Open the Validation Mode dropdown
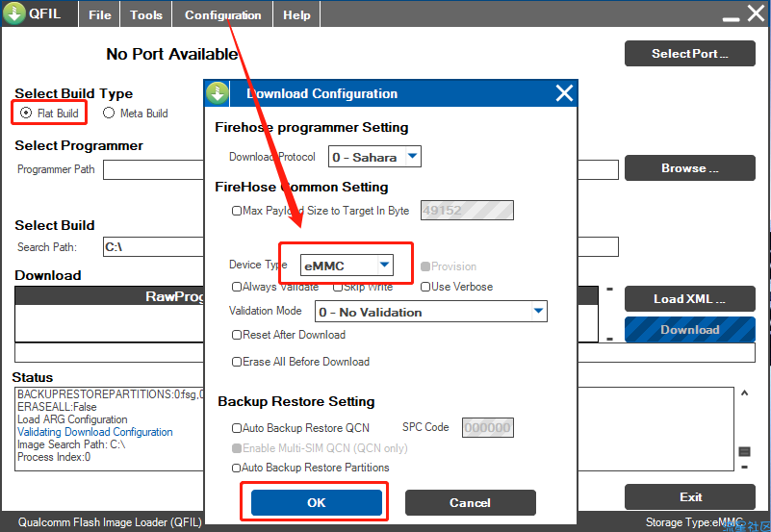The height and width of the screenshot is (532, 771). tap(539, 312)
